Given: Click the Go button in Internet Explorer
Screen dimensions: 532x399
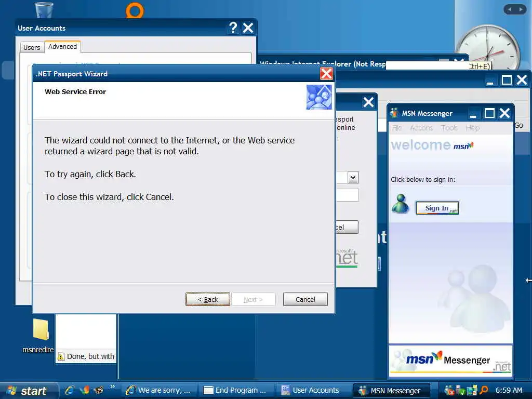Looking at the screenshot, I should pyautogui.click(x=519, y=125).
